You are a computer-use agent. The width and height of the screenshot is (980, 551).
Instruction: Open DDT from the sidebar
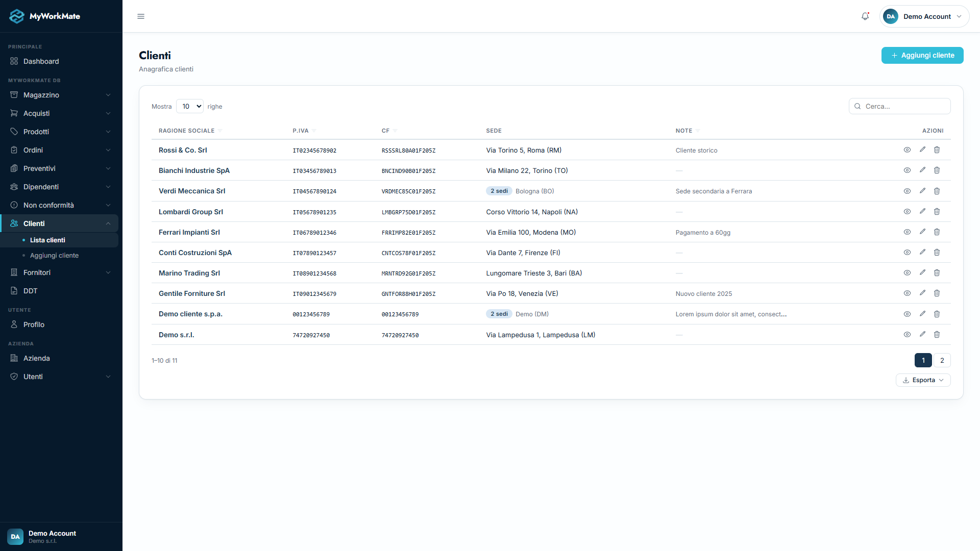[60, 291]
